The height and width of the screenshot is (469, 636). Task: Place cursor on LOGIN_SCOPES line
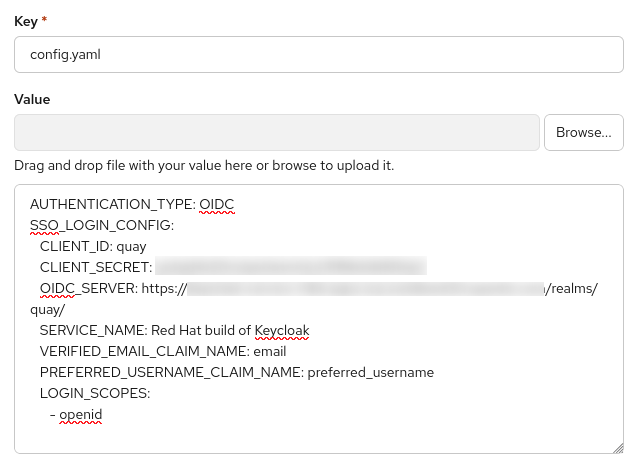point(95,393)
